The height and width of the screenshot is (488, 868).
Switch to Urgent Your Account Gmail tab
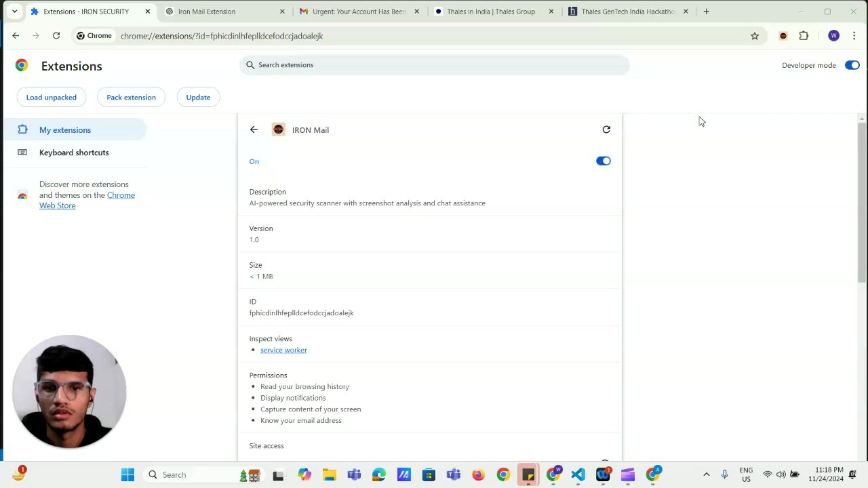359,12
